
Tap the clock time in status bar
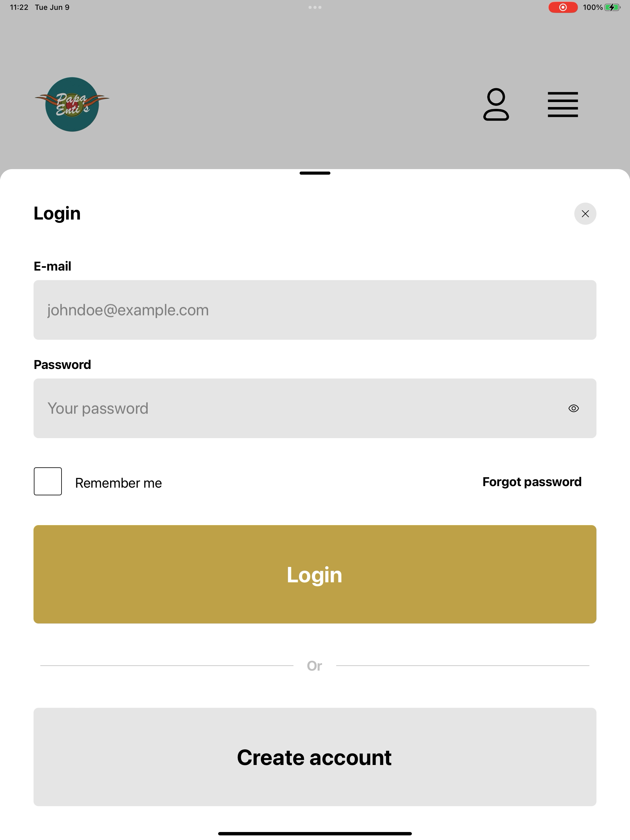(19, 7)
